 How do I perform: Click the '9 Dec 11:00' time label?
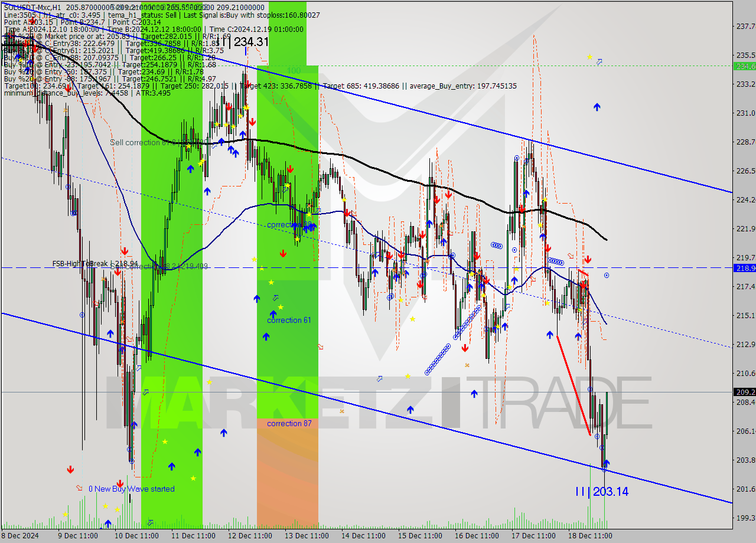coord(77,536)
